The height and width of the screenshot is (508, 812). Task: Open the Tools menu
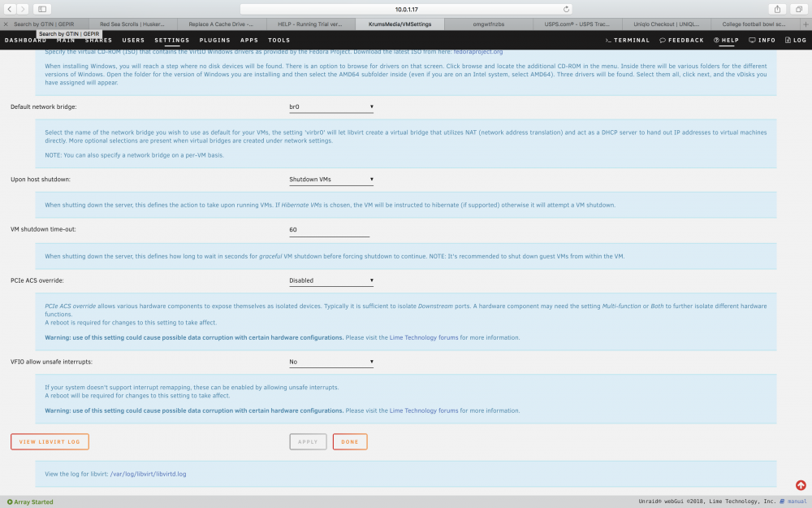pyautogui.click(x=279, y=40)
